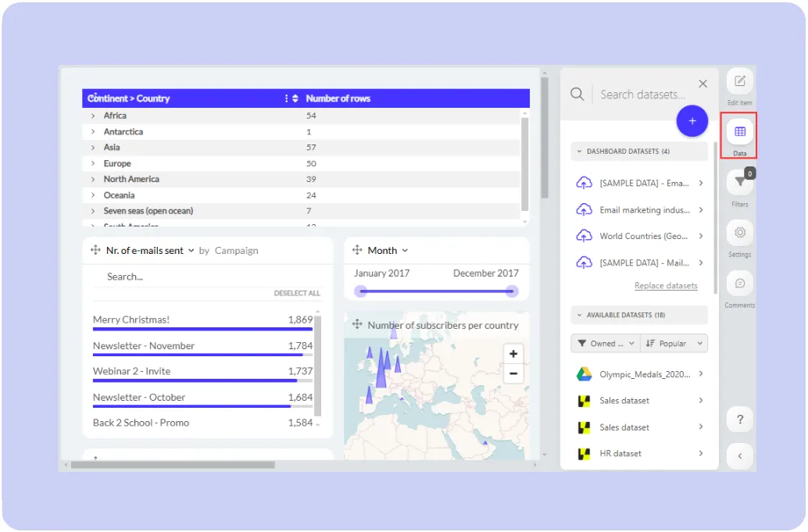Click the dashboard horizontal scrollbar
808x532 pixels.
coord(173,465)
